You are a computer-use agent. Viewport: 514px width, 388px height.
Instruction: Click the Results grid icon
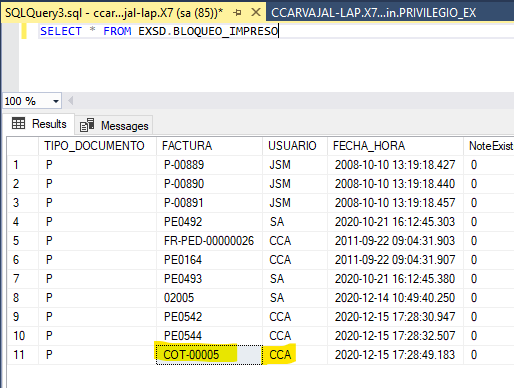[x=18, y=123]
